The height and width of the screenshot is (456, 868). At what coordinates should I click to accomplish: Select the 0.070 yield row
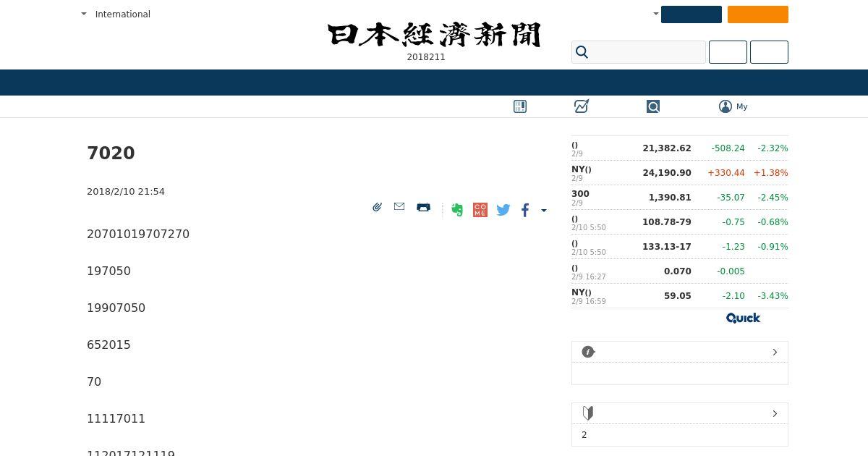pos(680,271)
